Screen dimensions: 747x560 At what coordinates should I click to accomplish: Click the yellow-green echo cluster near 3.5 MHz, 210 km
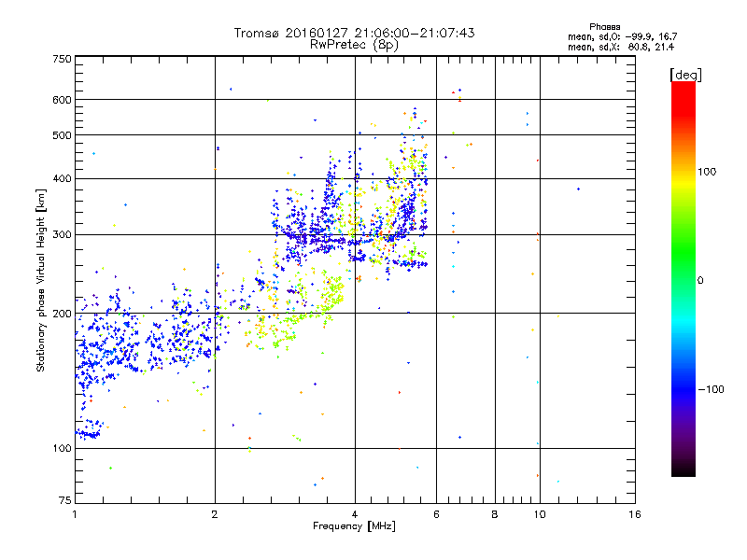[x=332, y=294]
